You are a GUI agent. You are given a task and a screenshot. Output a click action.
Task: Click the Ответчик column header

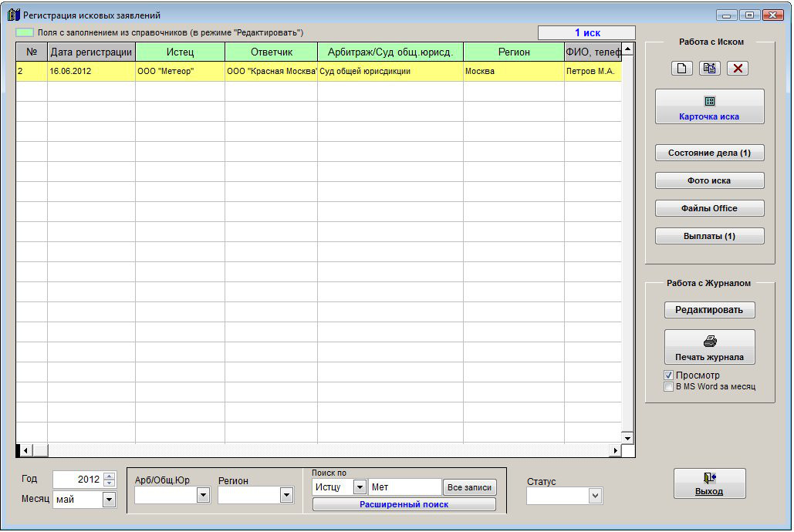click(x=271, y=52)
